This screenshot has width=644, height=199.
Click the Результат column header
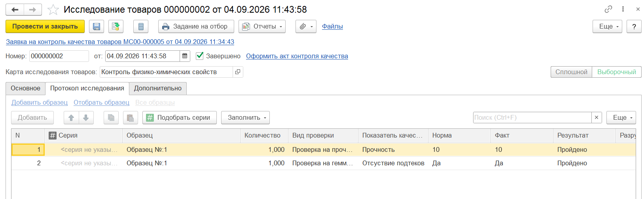coord(584,136)
